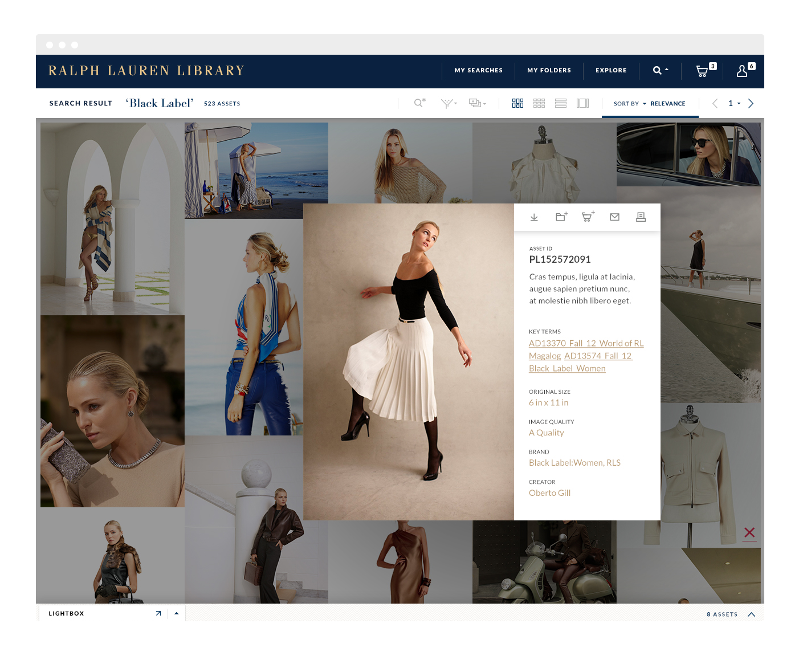807x672 pixels.
Task: Click the 523 Assets count
Action: click(x=222, y=104)
